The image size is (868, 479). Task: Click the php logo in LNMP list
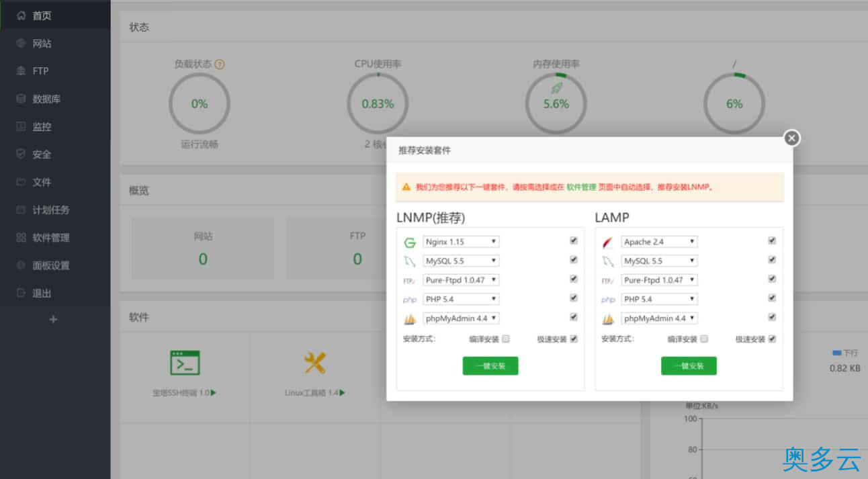pos(410,300)
